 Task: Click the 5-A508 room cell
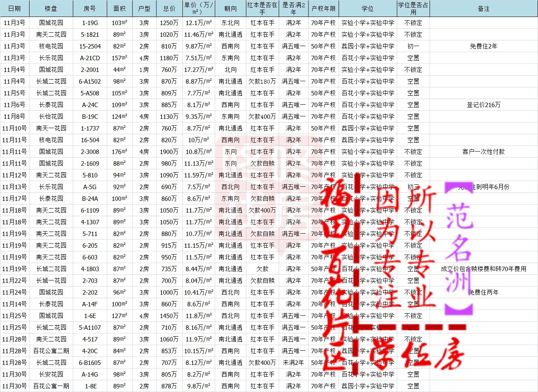tap(90, 93)
